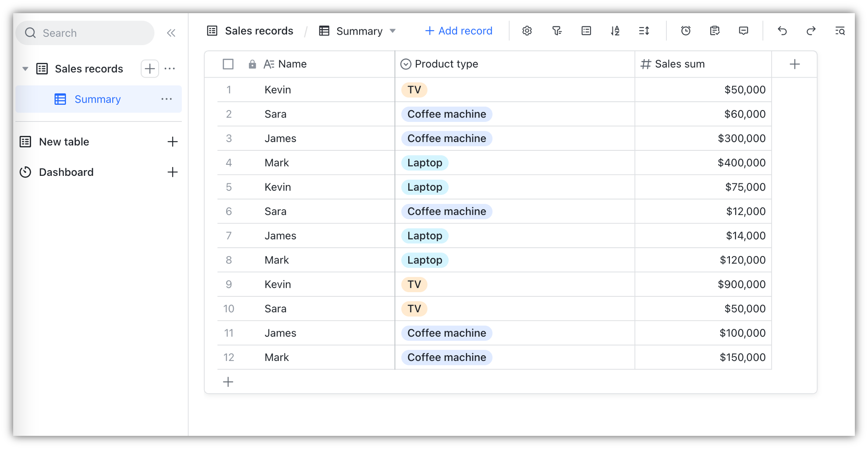Screen dimensions: 868x449
Task: Click the sort records icon
Action: pyautogui.click(x=615, y=31)
